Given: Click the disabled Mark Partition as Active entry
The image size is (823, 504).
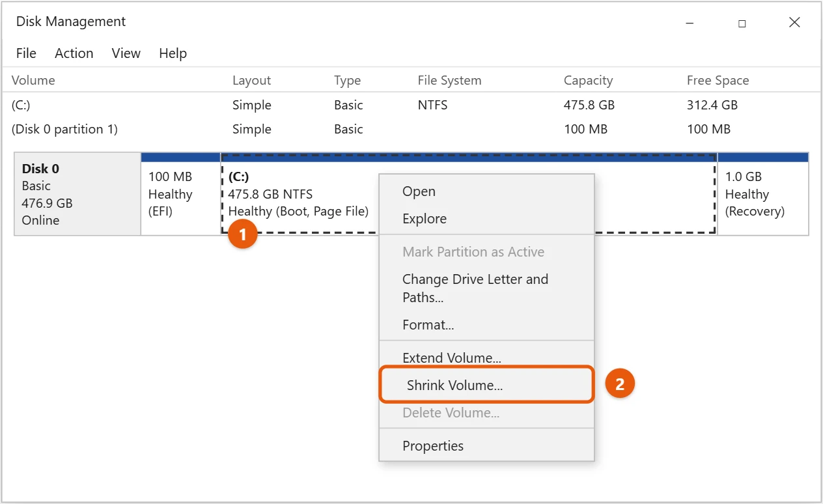Looking at the screenshot, I should (486, 252).
